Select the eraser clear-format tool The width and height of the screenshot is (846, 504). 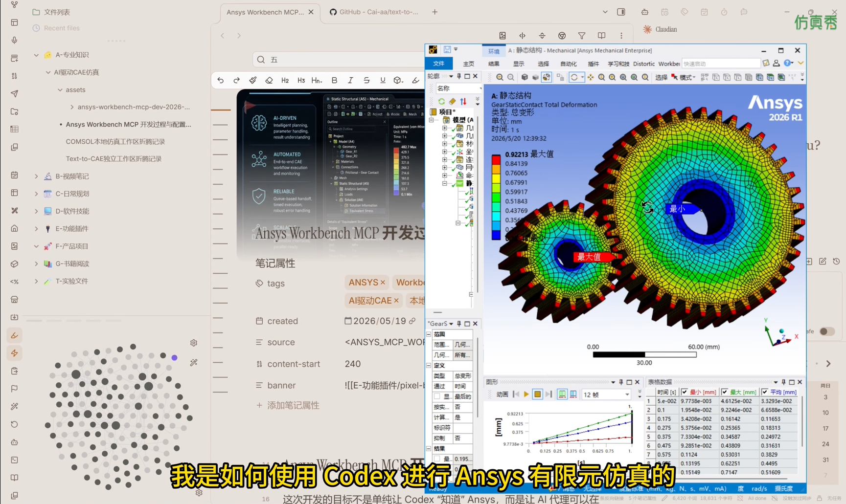[x=269, y=80]
